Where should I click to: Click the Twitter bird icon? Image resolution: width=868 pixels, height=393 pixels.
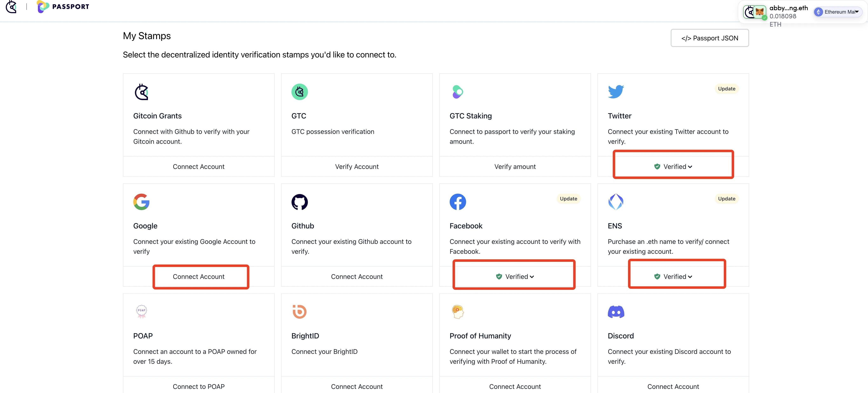616,92
